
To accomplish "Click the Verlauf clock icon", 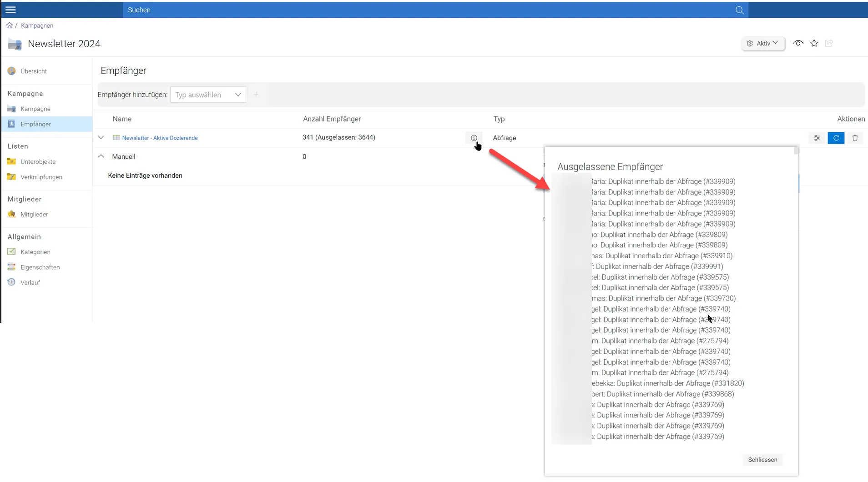I will [x=11, y=282].
